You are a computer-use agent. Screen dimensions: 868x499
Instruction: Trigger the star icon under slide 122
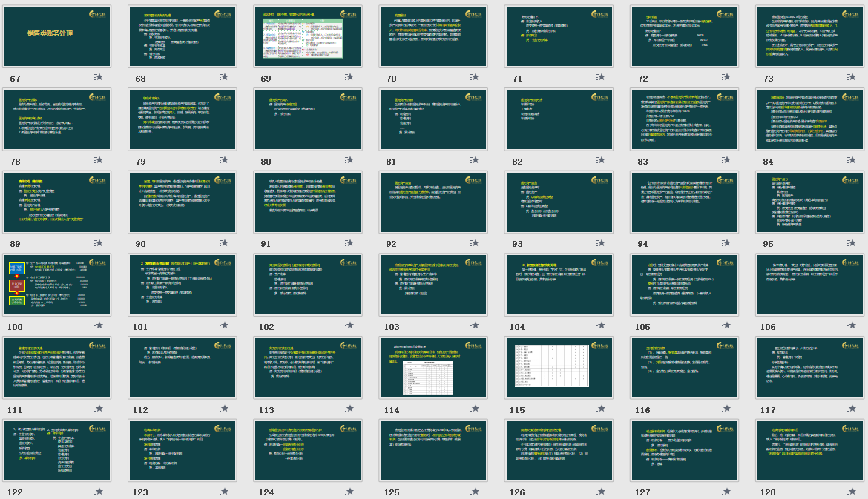98,492
